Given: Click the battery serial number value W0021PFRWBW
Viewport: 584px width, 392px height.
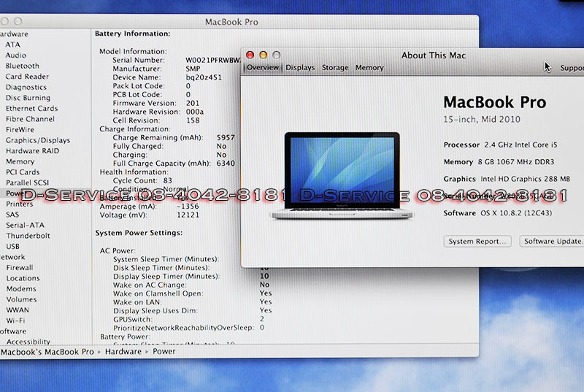Looking at the screenshot, I should 213,60.
